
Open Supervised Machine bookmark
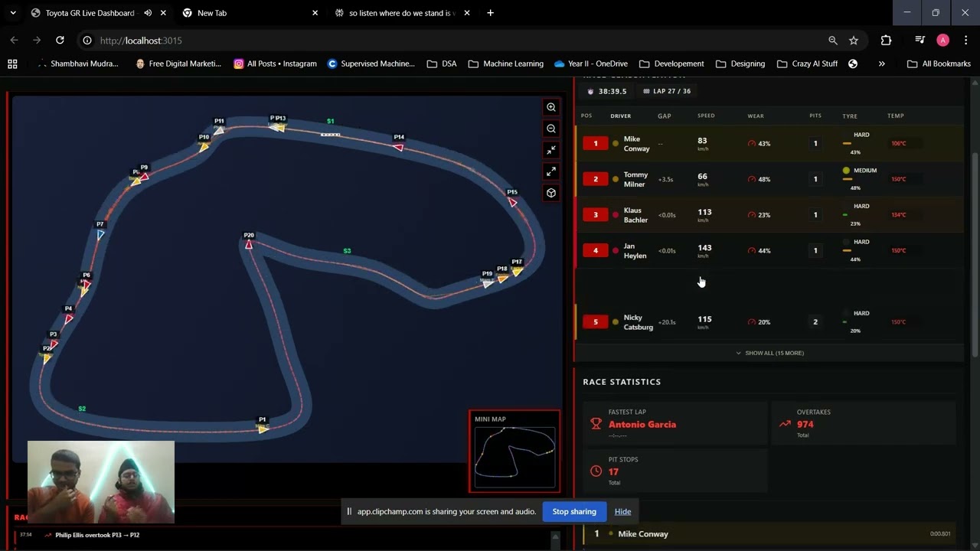tap(371, 64)
